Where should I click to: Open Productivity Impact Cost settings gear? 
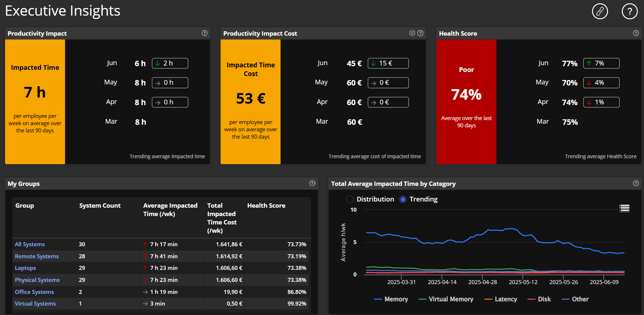(x=412, y=33)
